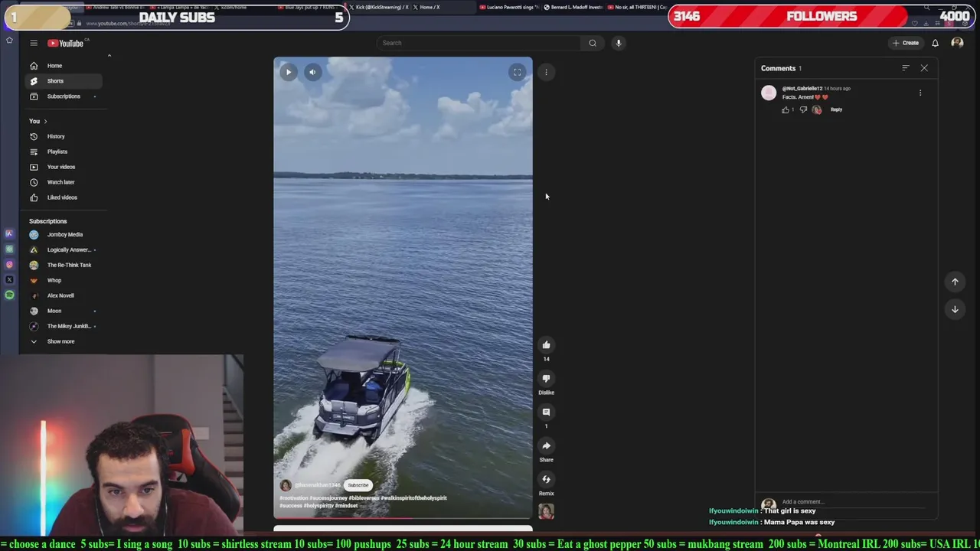980x551 pixels.
Task: Sort comments with the sort icon
Action: tap(906, 68)
